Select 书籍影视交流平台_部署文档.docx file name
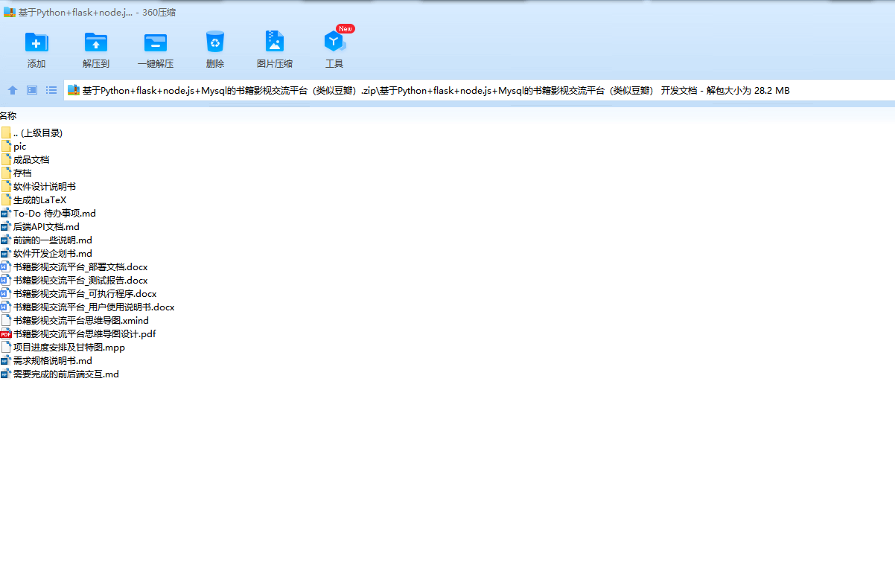Image resolution: width=895 pixels, height=588 pixels. click(80, 267)
